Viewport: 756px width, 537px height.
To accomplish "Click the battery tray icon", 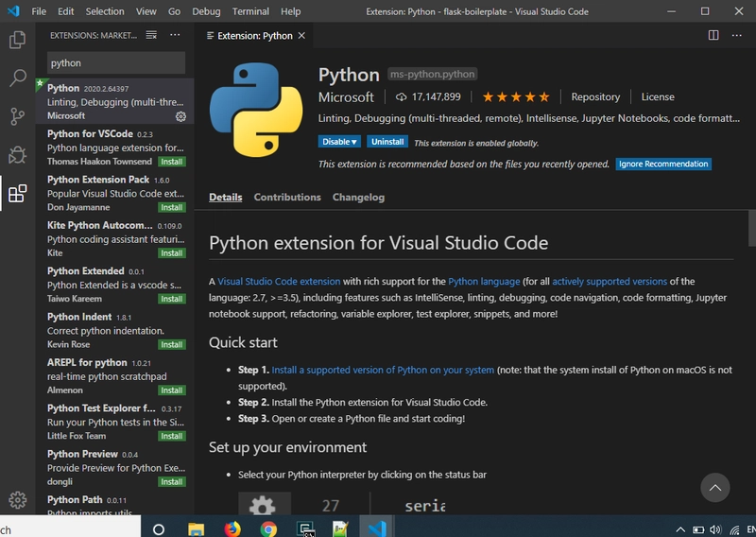I will [x=698, y=529].
